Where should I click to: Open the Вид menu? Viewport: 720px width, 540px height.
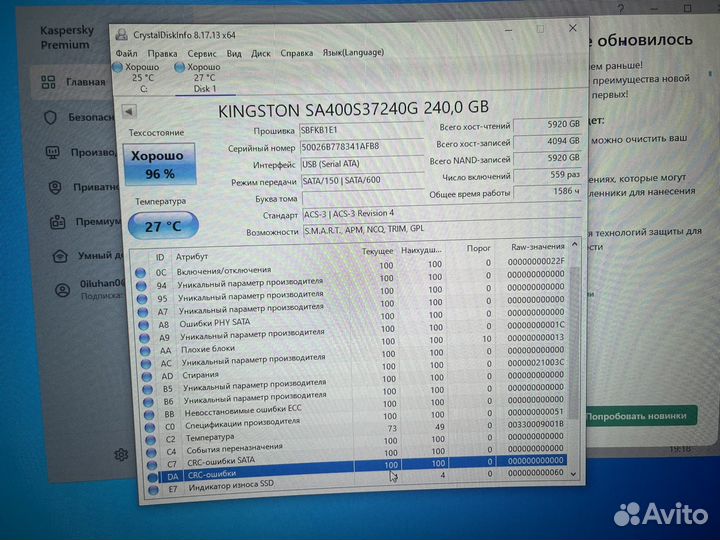point(234,53)
